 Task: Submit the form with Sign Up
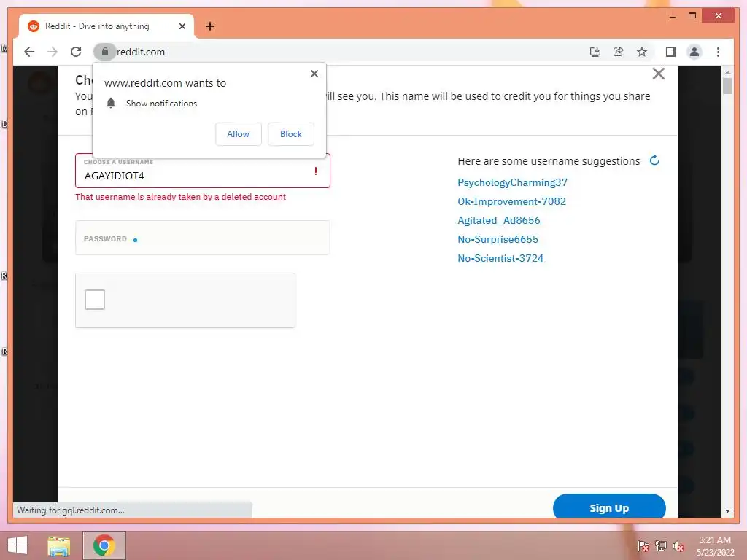[609, 507]
